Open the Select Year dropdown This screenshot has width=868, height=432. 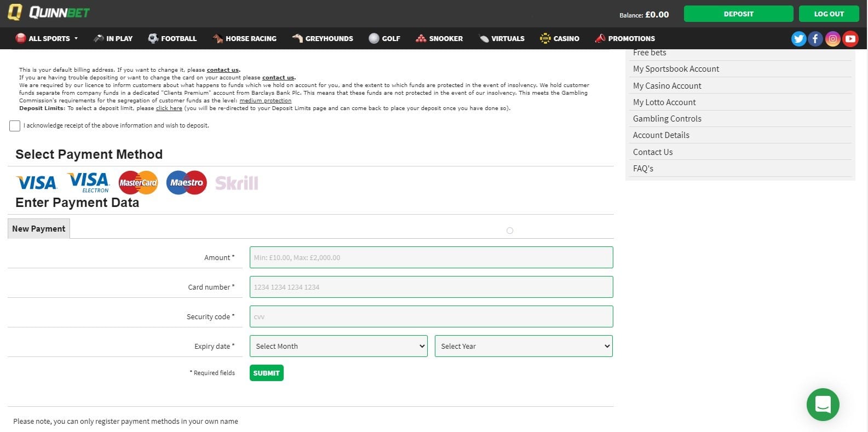[x=524, y=346]
